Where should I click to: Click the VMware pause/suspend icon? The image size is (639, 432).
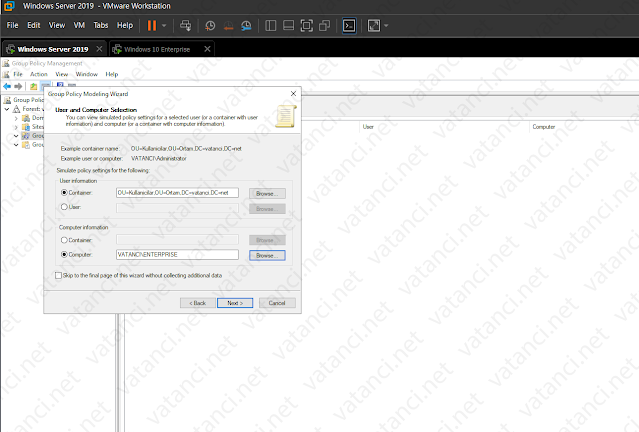(152, 26)
